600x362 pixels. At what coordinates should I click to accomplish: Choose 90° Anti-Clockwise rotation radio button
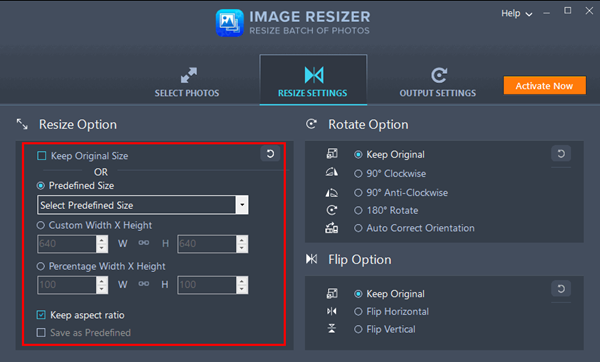pos(358,193)
